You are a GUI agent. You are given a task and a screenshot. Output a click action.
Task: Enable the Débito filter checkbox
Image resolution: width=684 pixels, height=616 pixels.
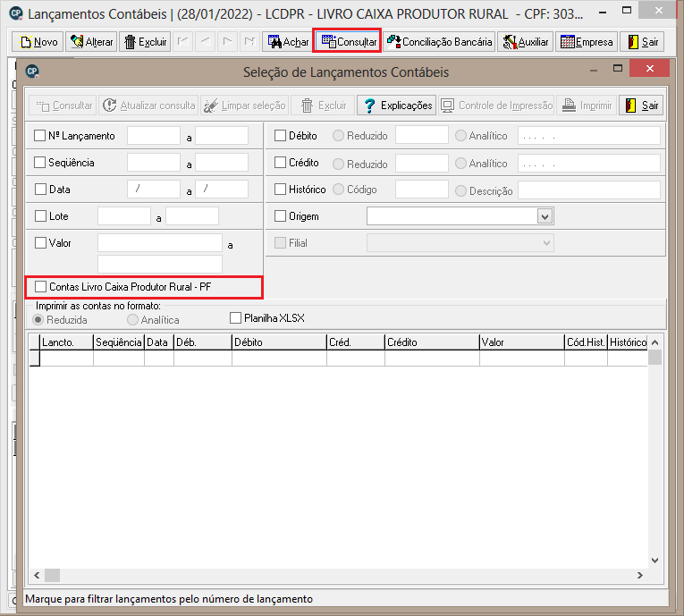(280, 136)
